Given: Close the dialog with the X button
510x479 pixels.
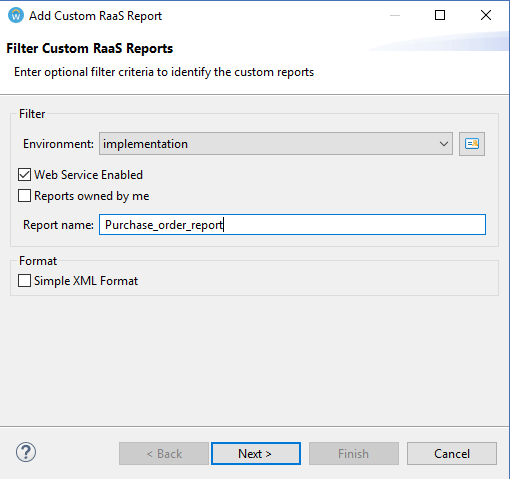Looking at the screenshot, I should pos(486,15).
